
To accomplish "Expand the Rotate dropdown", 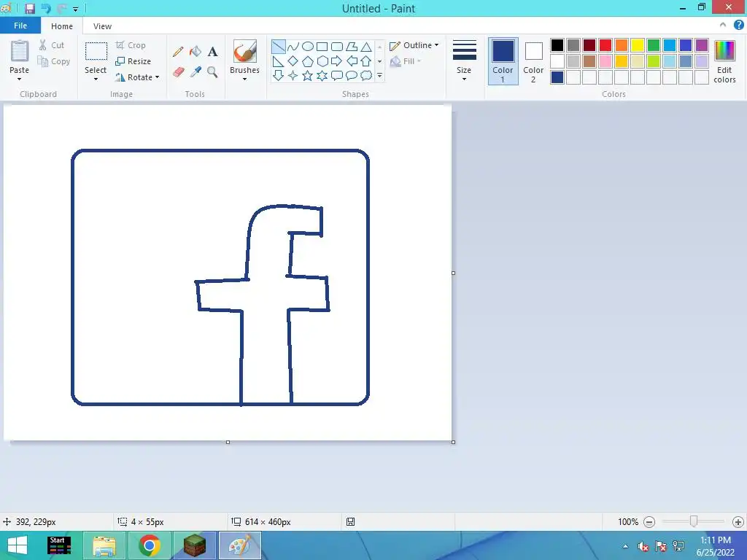I will [158, 77].
